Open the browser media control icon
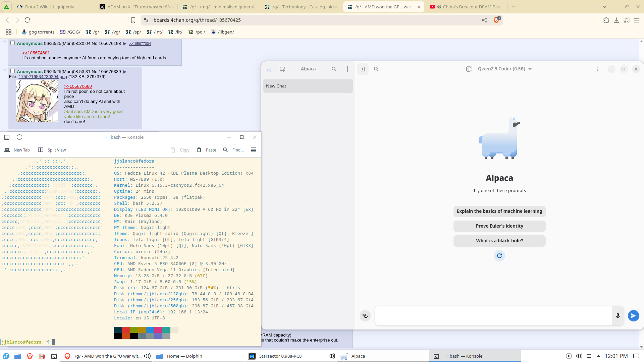This screenshot has width=644, height=362. pos(627,20)
